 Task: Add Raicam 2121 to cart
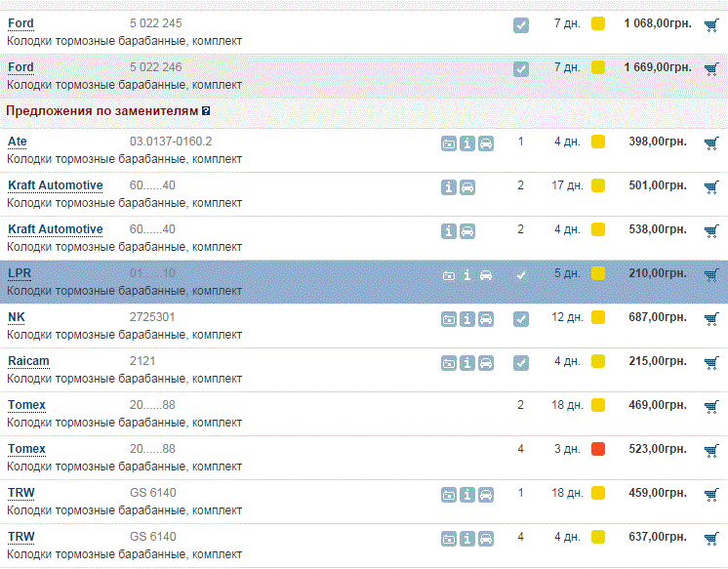(x=711, y=363)
